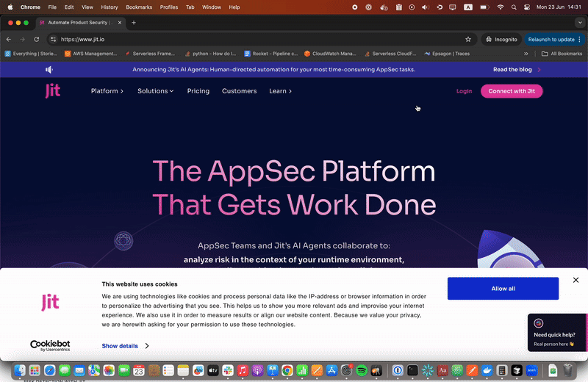
Task: Open the Trash in the dock
Action: (x=568, y=370)
